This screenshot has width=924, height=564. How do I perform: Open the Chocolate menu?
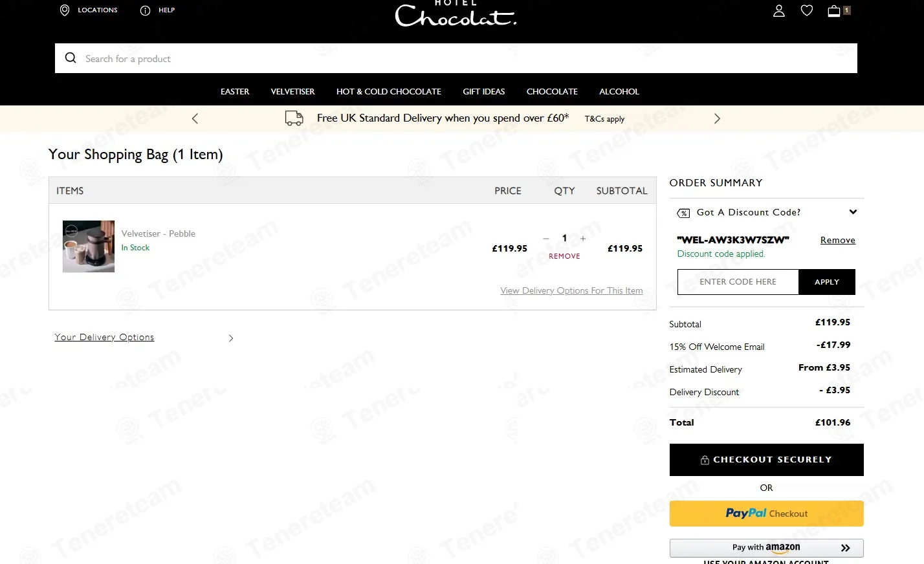click(552, 92)
